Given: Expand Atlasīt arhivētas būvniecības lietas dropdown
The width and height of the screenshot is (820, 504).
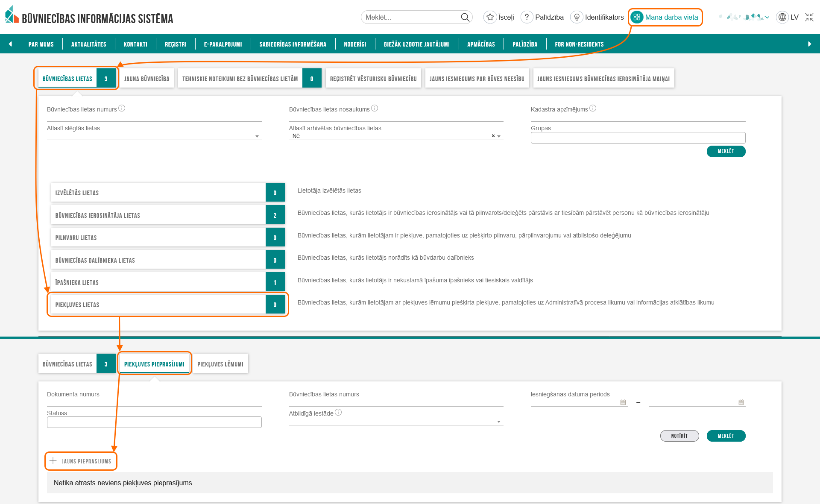Looking at the screenshot, I should point(499,136).
